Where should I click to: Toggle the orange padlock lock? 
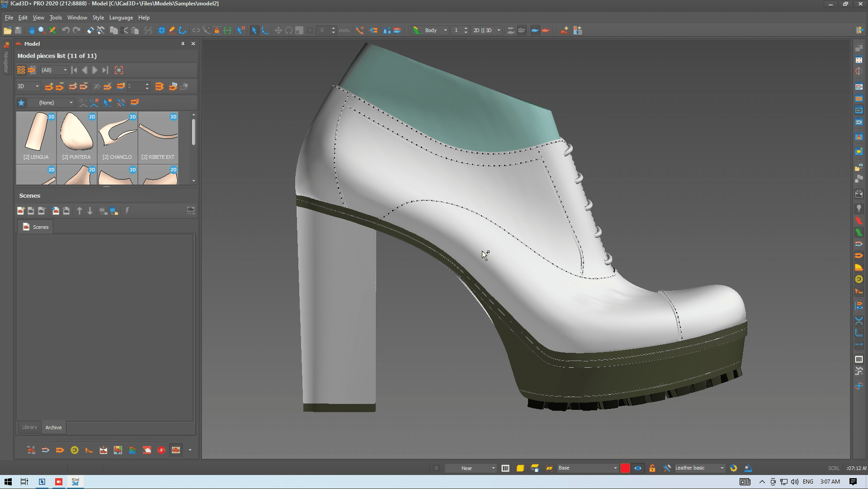click(652, 468)
